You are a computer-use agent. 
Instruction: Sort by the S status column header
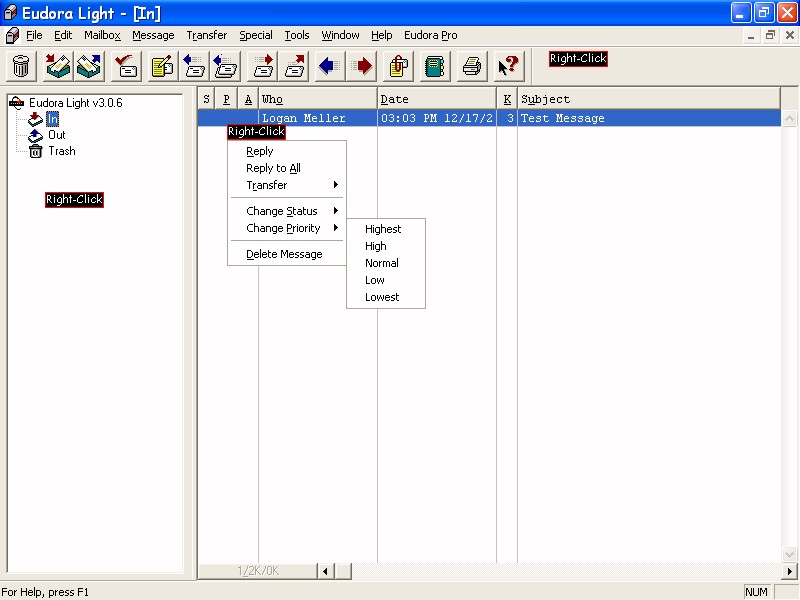coord(206,98)
